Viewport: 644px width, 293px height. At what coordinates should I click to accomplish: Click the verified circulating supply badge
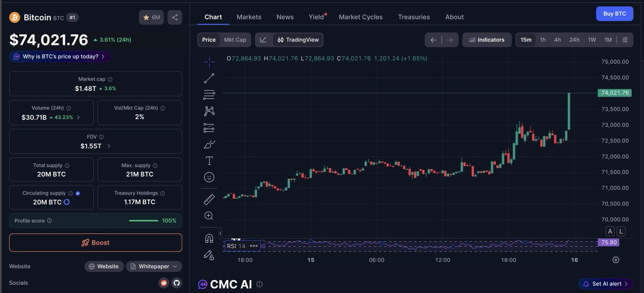coord(78,193)
